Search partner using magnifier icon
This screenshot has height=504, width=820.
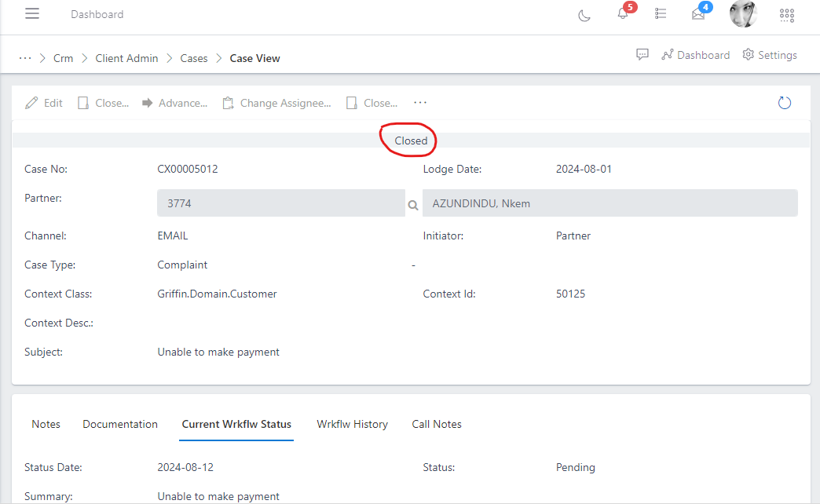click(413, 205)
